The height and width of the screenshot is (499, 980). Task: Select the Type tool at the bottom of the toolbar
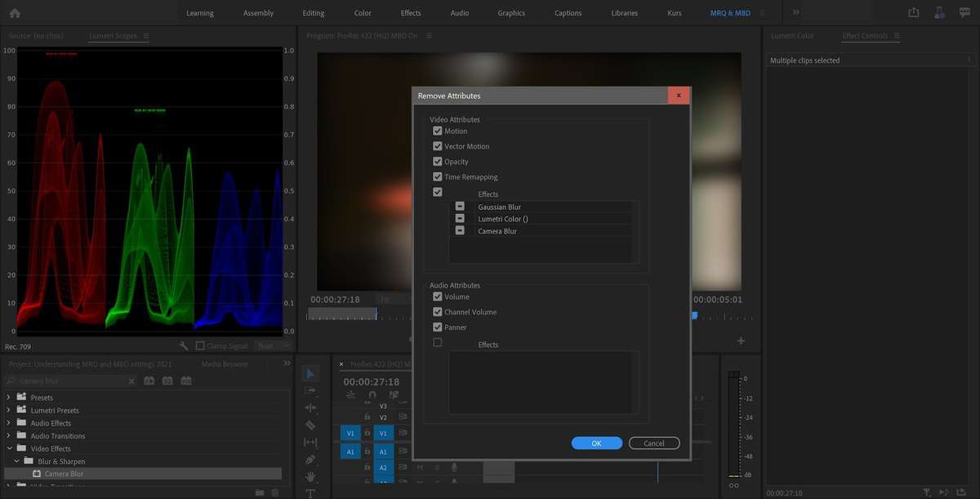tap(310, 492)
